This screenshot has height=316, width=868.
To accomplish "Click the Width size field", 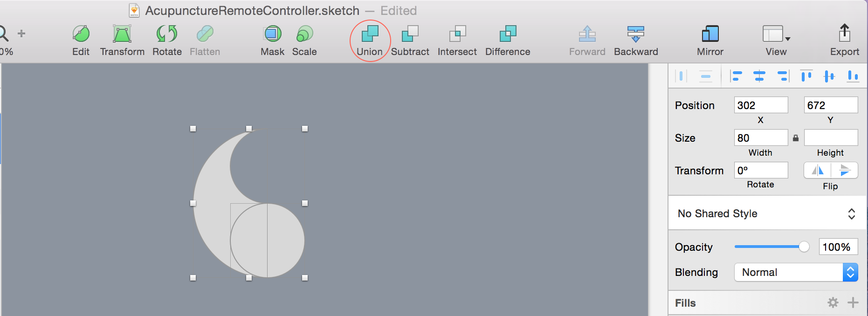I will [x=761, y=138].
